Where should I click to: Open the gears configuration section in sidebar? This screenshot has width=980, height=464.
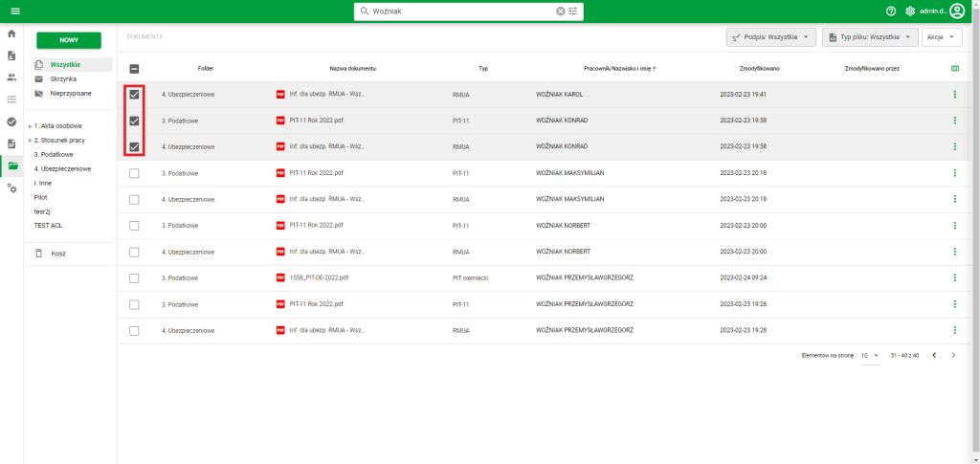(x=11, y=188)
